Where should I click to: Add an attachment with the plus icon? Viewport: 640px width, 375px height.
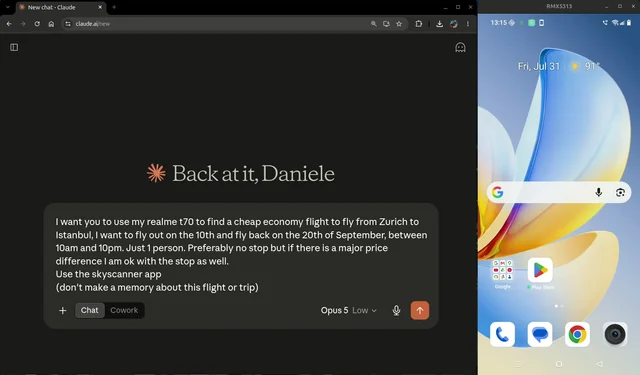coord(62,311)
